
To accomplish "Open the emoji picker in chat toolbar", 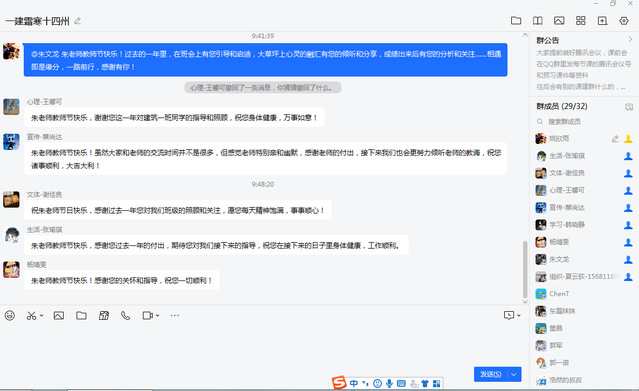I will point(10,316).
